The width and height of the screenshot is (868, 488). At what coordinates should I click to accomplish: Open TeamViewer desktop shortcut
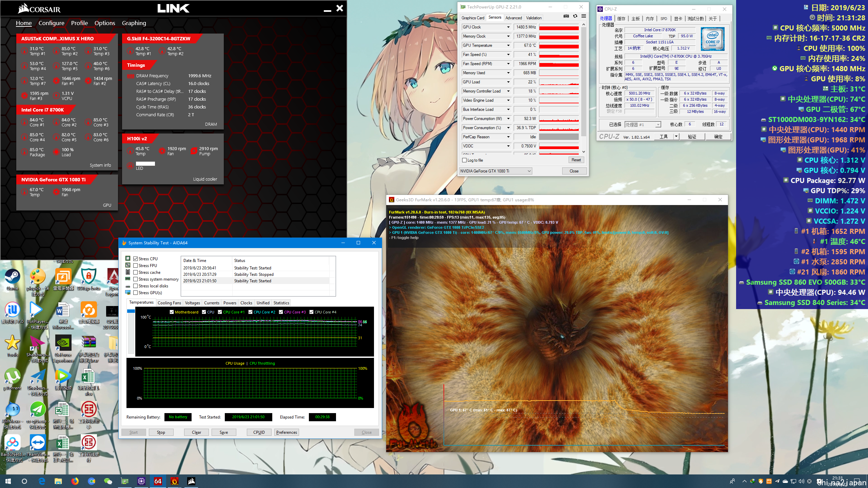point(37,448)
